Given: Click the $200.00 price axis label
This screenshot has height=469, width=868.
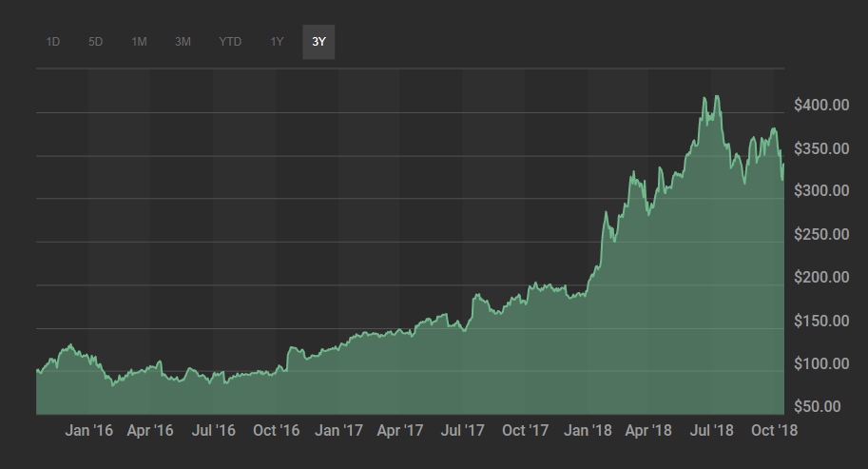Looking at the screenshot, I should 821,277.
